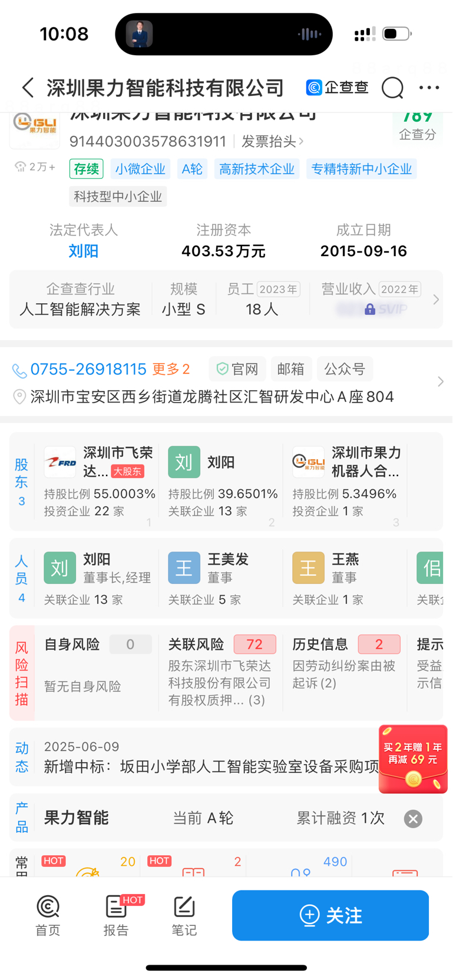Image resolution: width=453 pixels, height=980 pixels.
Task: Tap the A轮 tag
Action: 192,169
